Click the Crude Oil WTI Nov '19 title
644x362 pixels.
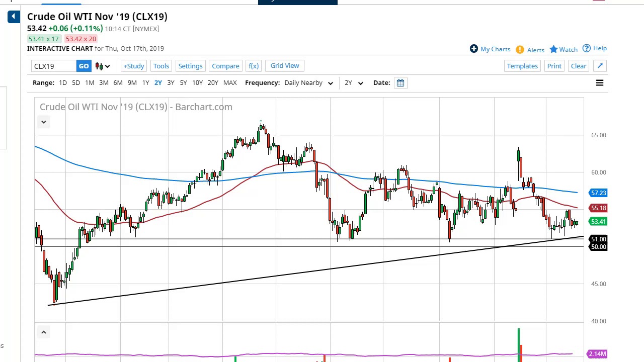point(97,17)
